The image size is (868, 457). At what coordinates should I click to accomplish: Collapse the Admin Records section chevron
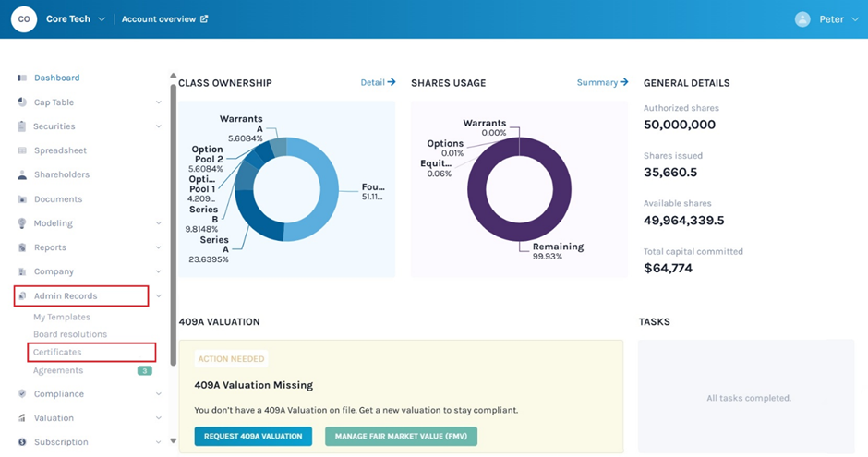click(x=159, y=296)
